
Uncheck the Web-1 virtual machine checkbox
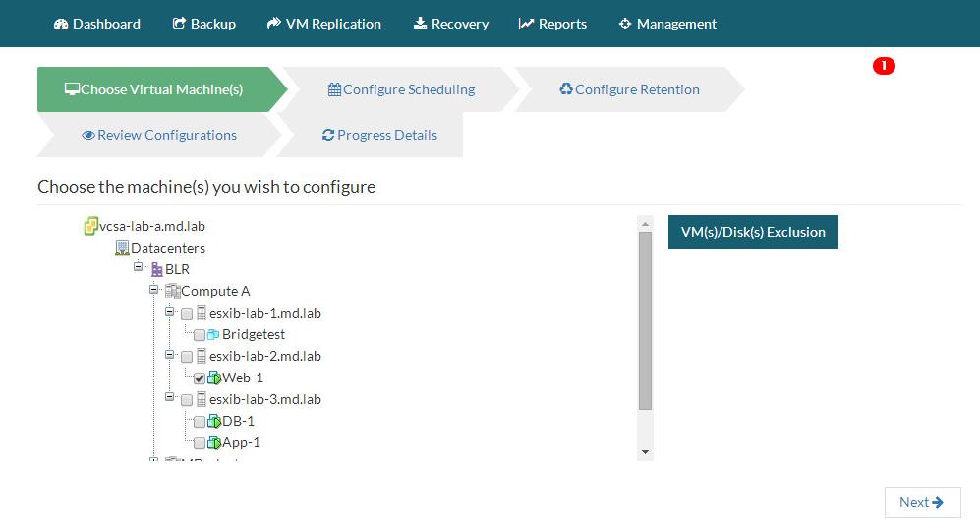pos(200,378)
